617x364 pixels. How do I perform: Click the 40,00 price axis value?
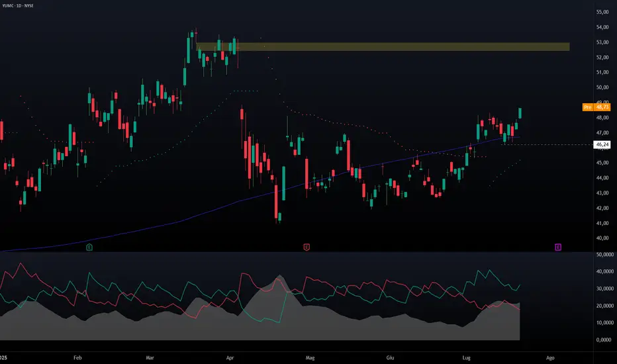pos(602,238)
